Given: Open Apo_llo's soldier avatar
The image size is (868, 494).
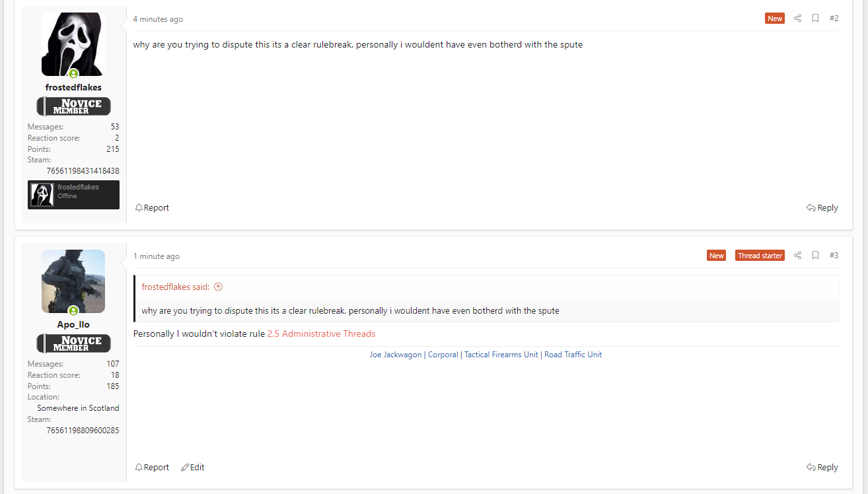Looking at the screenshot, I should (x=73, y=281).
